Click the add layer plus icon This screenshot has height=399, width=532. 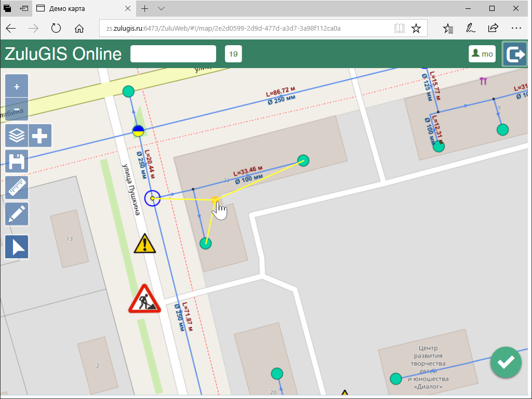pos(40,136)
